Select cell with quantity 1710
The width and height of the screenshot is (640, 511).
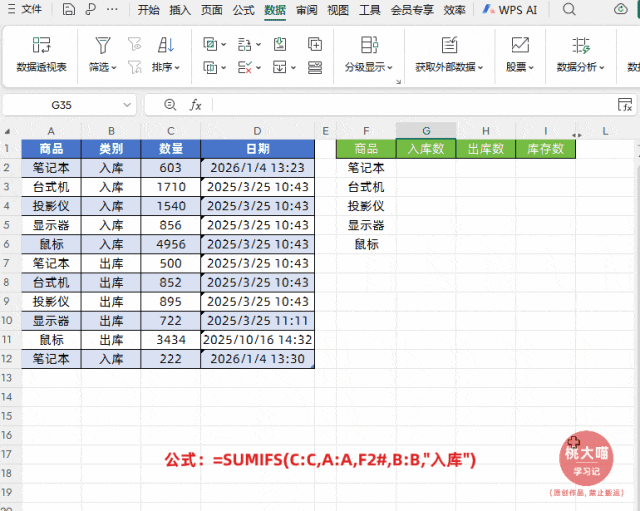(171, 187)
